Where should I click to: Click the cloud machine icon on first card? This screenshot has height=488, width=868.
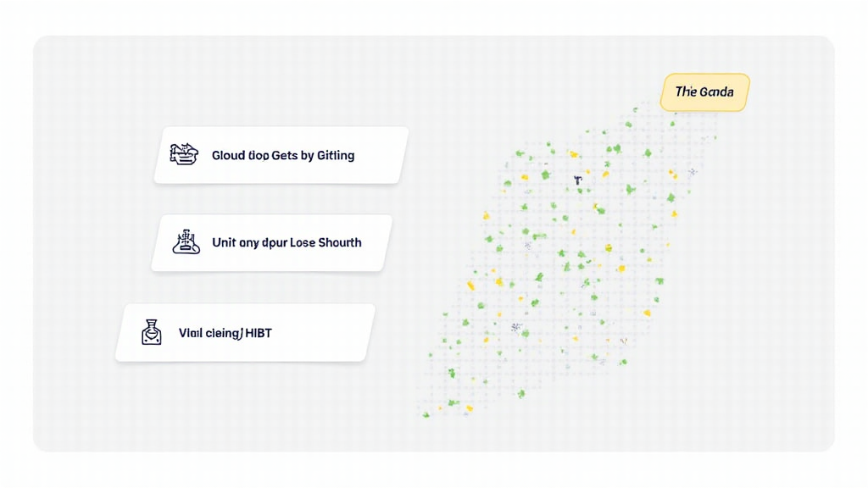[184, 154]
